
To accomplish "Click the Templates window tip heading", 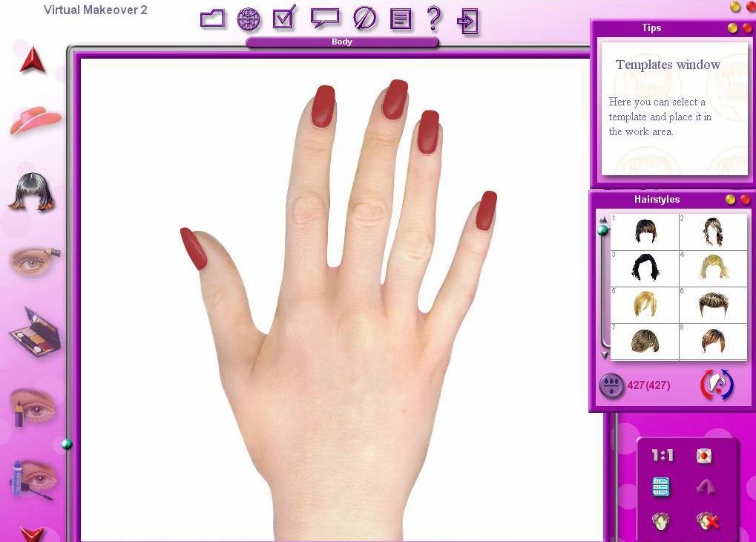I will coord(668,65).
